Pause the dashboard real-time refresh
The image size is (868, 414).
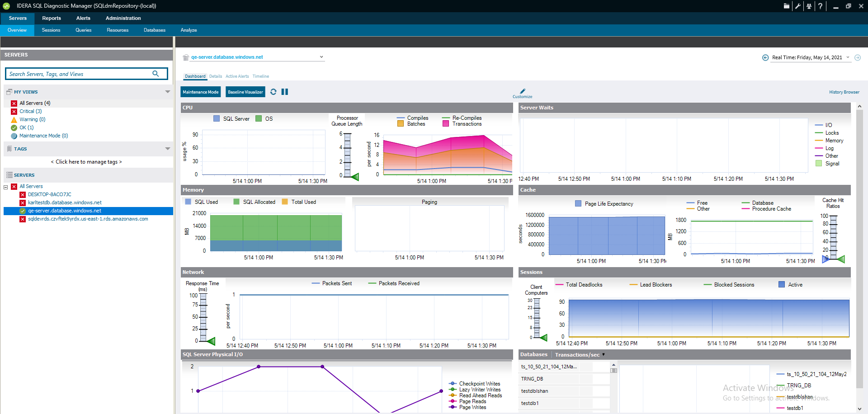(x=285, y=92)
